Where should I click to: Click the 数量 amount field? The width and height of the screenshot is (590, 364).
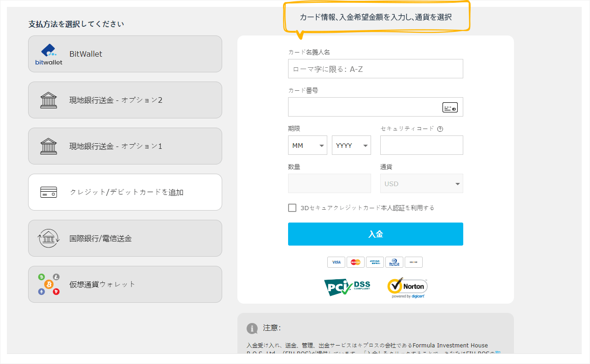(x=330, y=183)
